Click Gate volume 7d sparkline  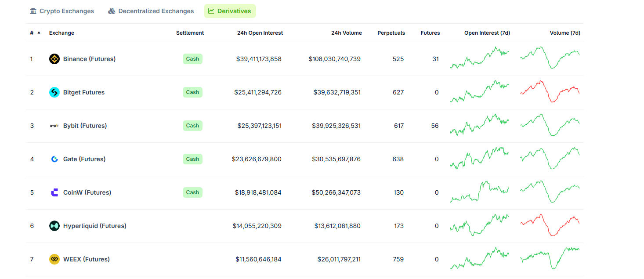pyautogui.click(x=550, y=158)
